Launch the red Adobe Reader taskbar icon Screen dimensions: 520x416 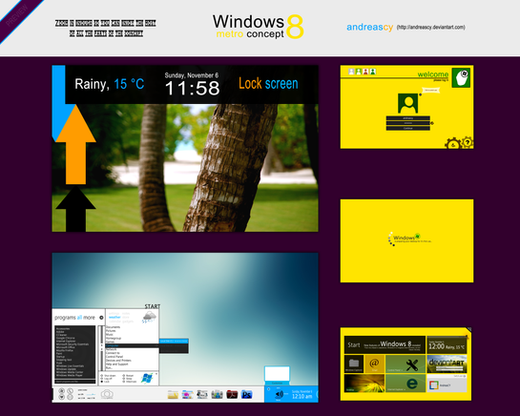[232, 394]
